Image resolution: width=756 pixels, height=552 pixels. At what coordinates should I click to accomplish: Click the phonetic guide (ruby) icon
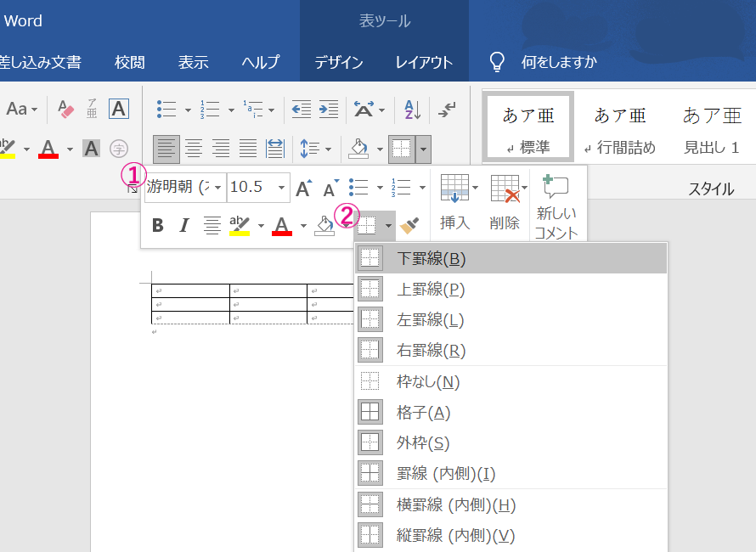(x=92, y=109)
